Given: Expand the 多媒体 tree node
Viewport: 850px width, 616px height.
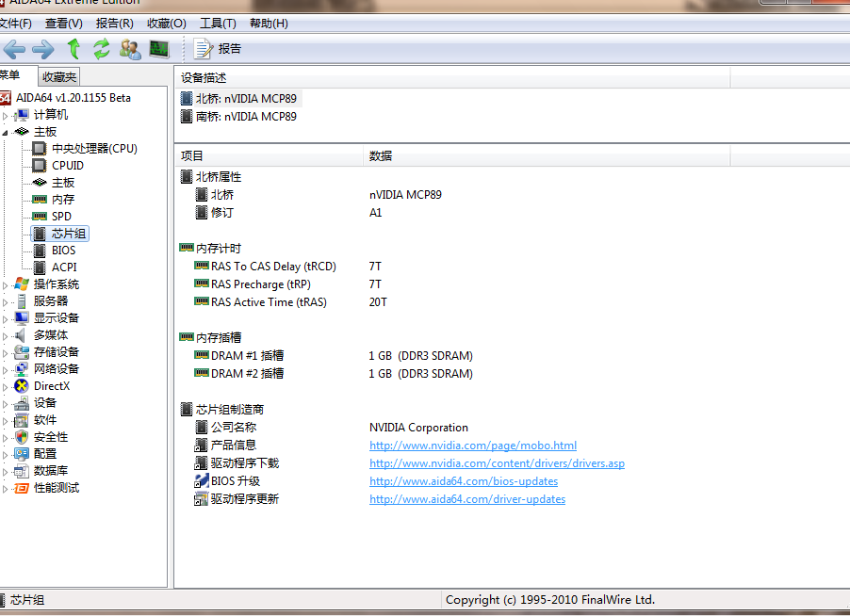Looking at the screenshot, I should tap(6, 336).
